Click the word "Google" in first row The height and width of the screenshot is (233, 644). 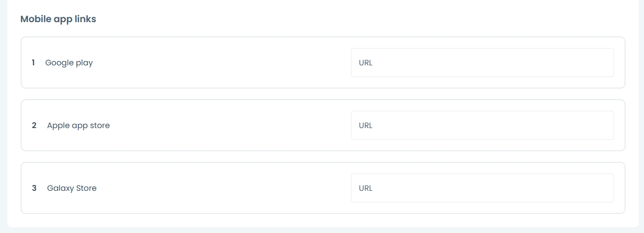point(59,63)
